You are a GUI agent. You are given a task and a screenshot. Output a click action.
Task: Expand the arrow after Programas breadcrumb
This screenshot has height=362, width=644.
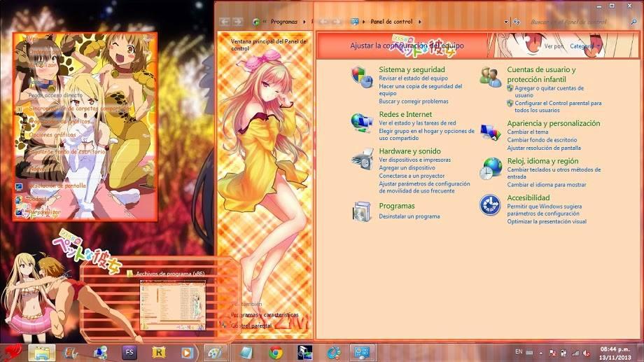[x=304, y=22]
